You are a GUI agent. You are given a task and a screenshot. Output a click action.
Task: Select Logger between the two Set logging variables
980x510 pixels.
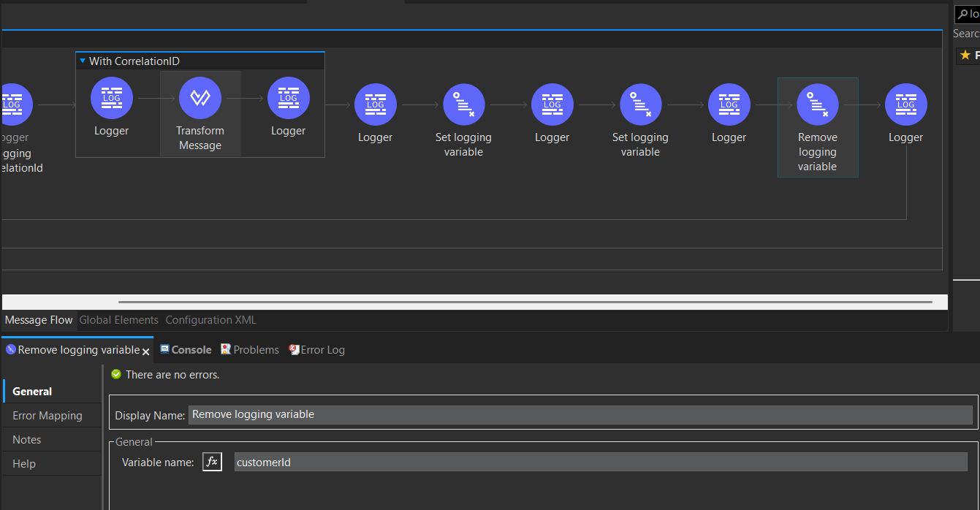[x=552, y=104]
